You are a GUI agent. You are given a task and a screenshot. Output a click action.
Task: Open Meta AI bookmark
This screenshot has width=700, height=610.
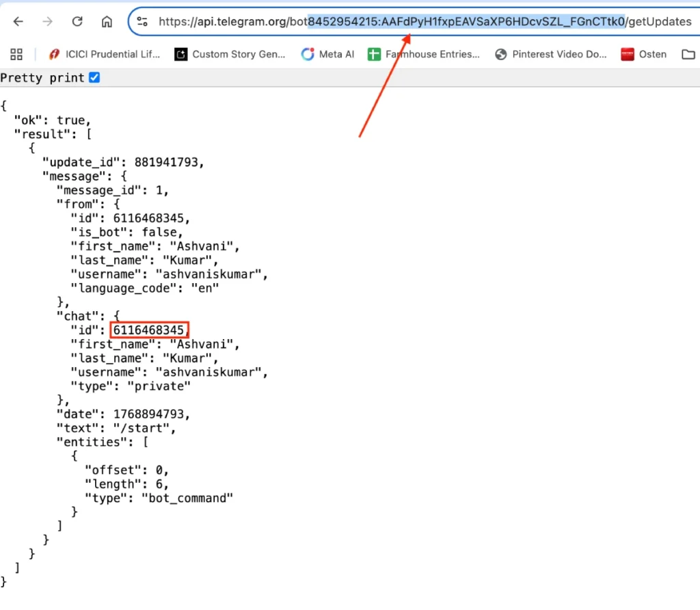[327, 55]
